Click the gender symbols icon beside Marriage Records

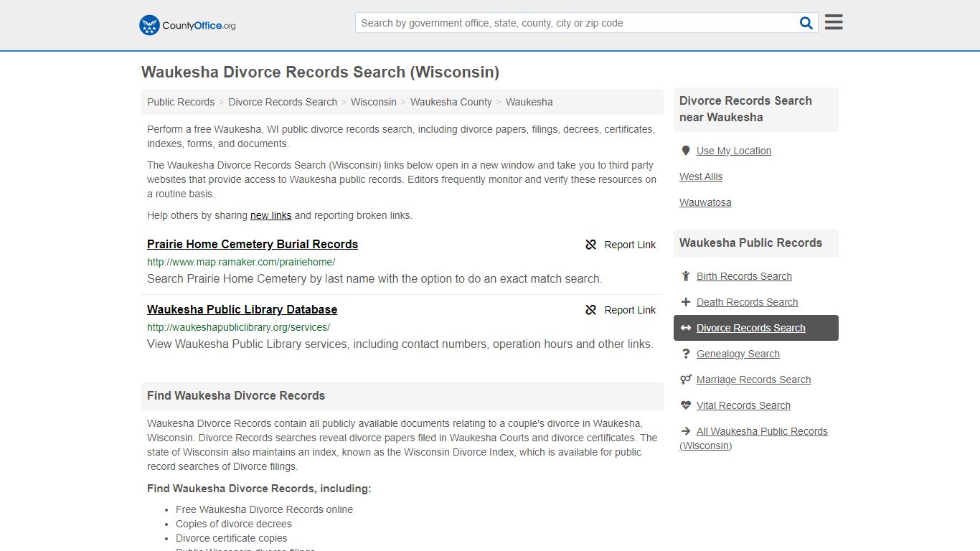pos(686,380)
